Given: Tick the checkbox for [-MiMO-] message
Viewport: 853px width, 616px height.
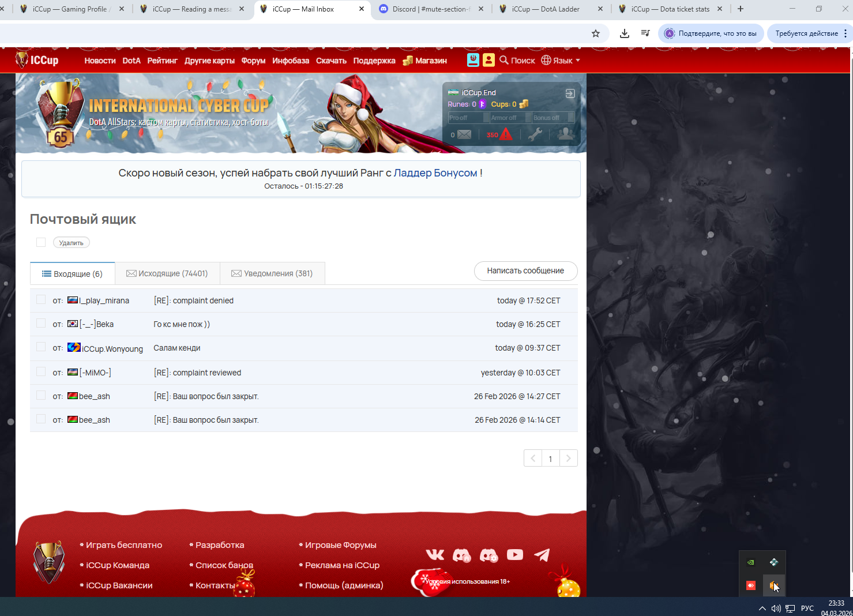Looking at the screenshot, I should (41, 371).
